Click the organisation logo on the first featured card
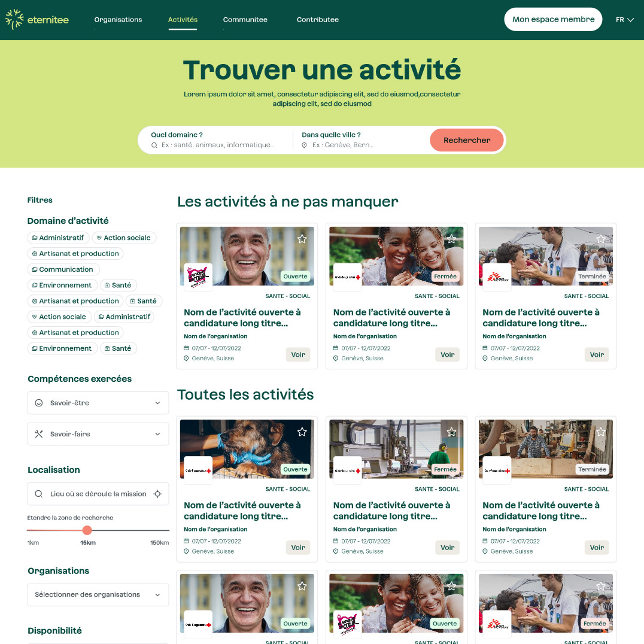This screenshot has width=644, height=644. 198,277
